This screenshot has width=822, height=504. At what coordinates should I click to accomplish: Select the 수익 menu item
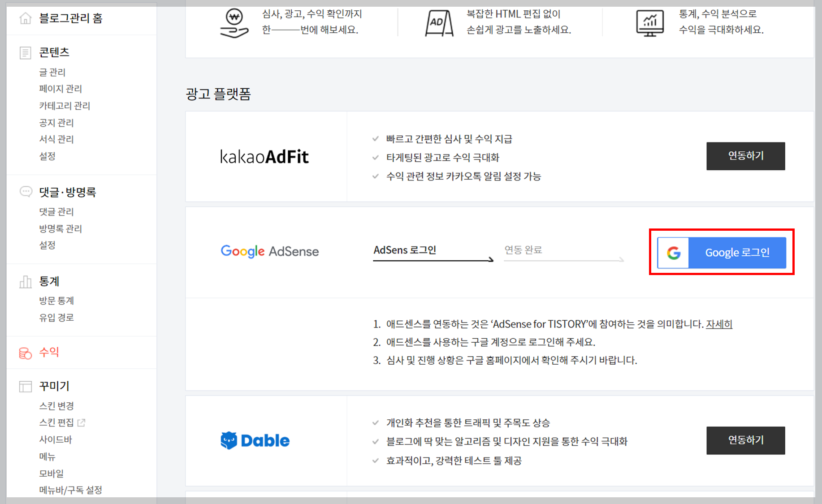[49, 352]
